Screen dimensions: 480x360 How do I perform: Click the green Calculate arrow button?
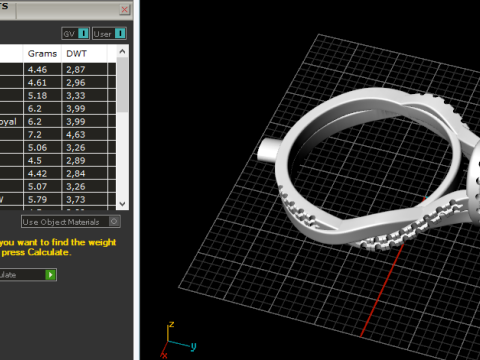[x=50, y=275]
